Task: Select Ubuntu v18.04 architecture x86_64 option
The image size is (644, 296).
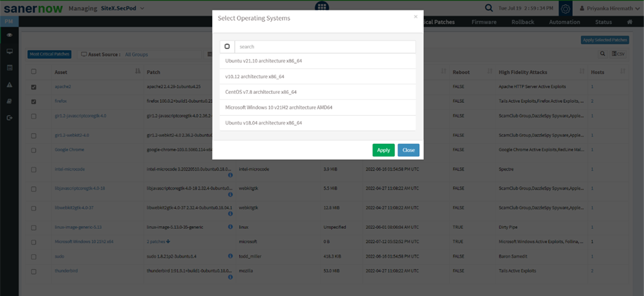Action: point(317,123)
